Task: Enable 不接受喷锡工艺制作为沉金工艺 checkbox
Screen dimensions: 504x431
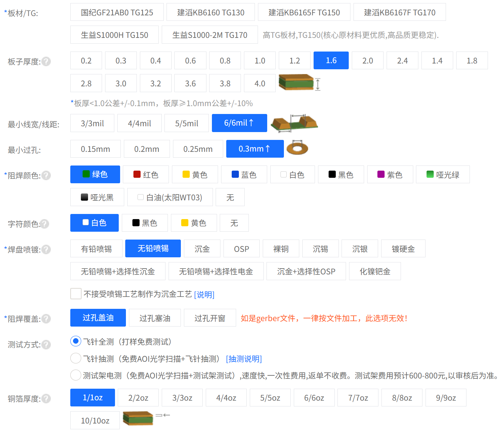Action: [76, 293]
